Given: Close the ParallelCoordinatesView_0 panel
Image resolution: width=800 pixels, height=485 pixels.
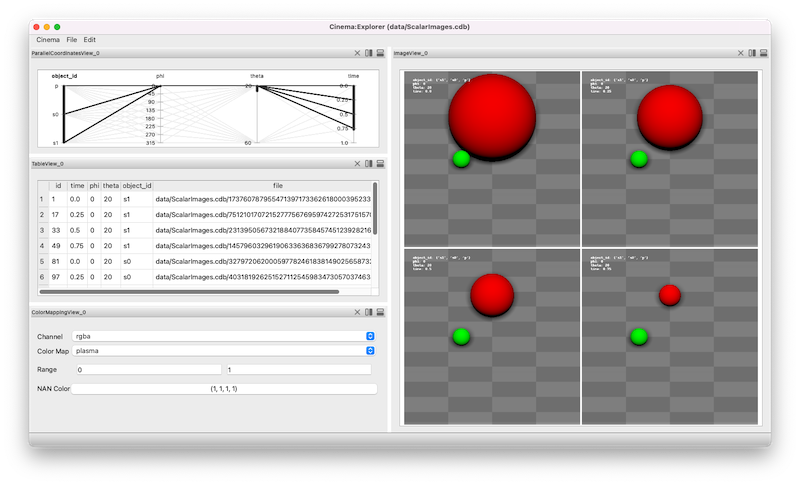Looking at the screenshot, I should (x=357, y=53).
